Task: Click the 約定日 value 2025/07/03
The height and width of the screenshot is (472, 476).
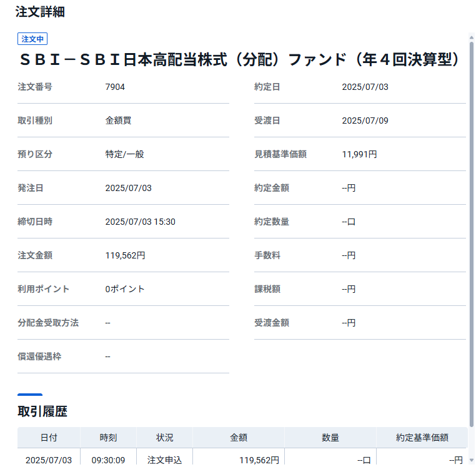Action: pos(365,87)
